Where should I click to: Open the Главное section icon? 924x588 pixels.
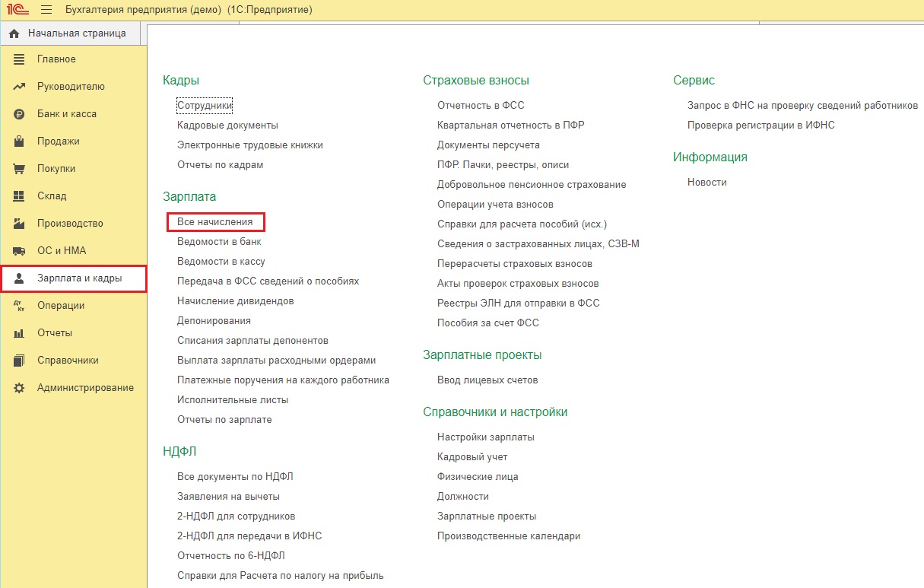18,59
